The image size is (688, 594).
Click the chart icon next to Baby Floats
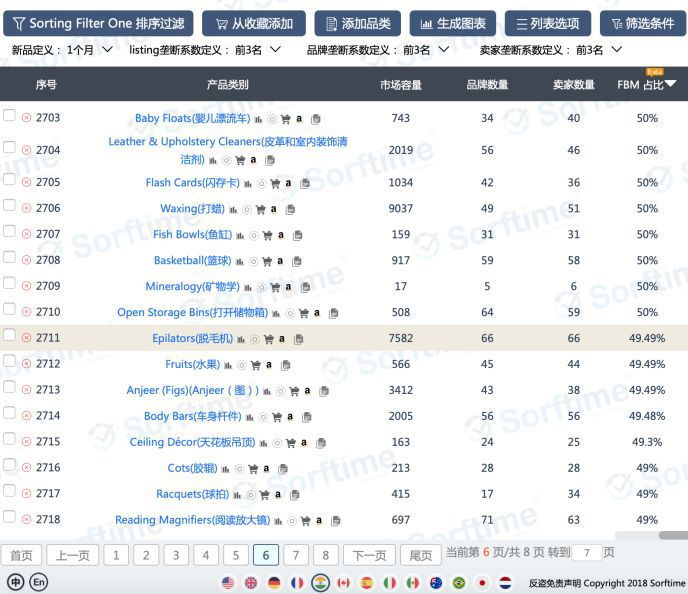(258, 119)
